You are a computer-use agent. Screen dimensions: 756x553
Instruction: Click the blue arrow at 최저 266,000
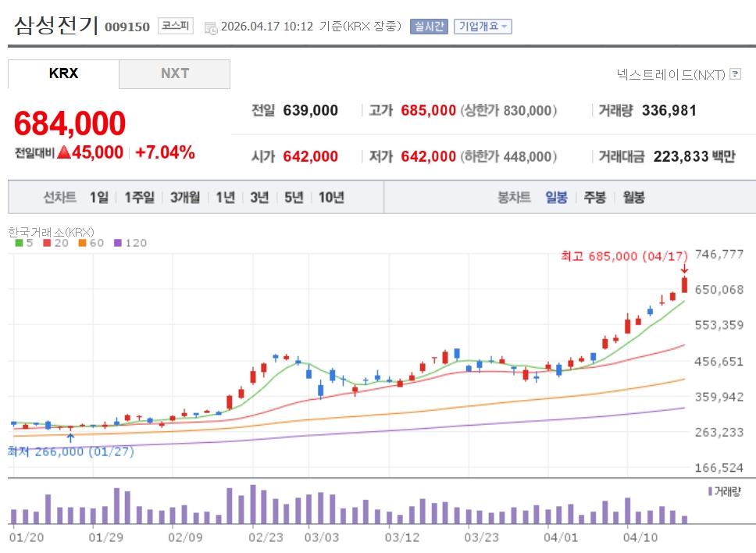click(x=71, y=437)
